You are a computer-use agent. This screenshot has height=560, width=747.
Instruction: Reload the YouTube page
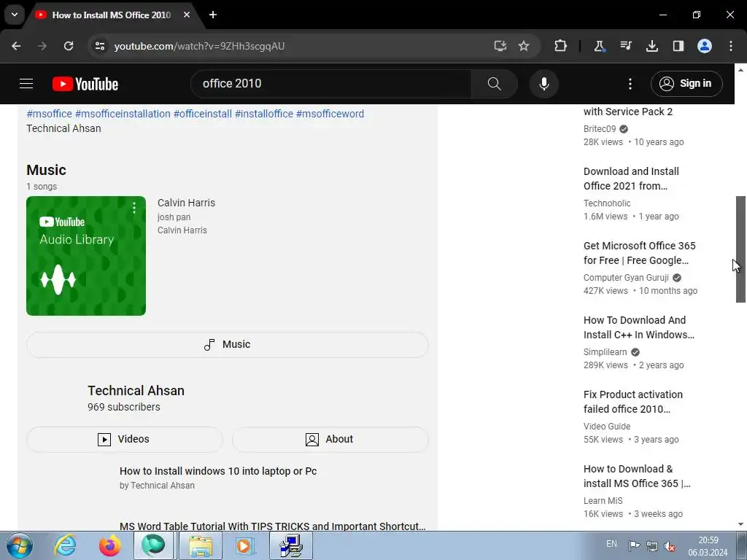(69, 46)
